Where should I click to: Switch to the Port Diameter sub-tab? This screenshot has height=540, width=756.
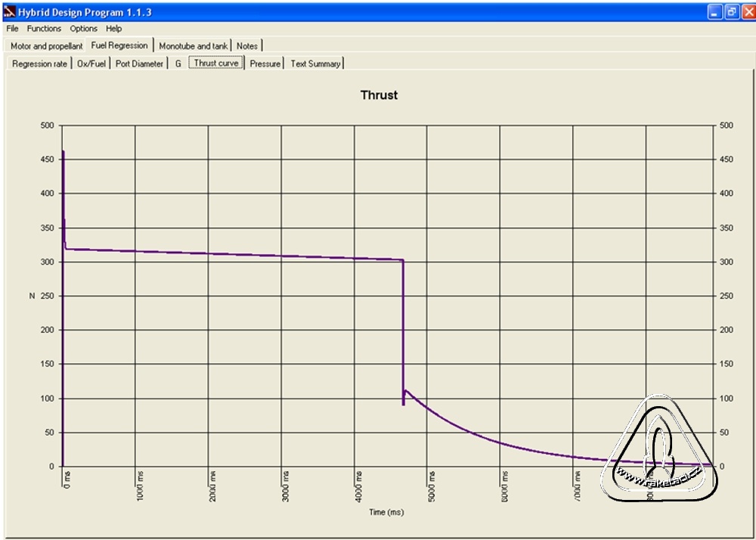pyautogui.click(x=139, y=64)
